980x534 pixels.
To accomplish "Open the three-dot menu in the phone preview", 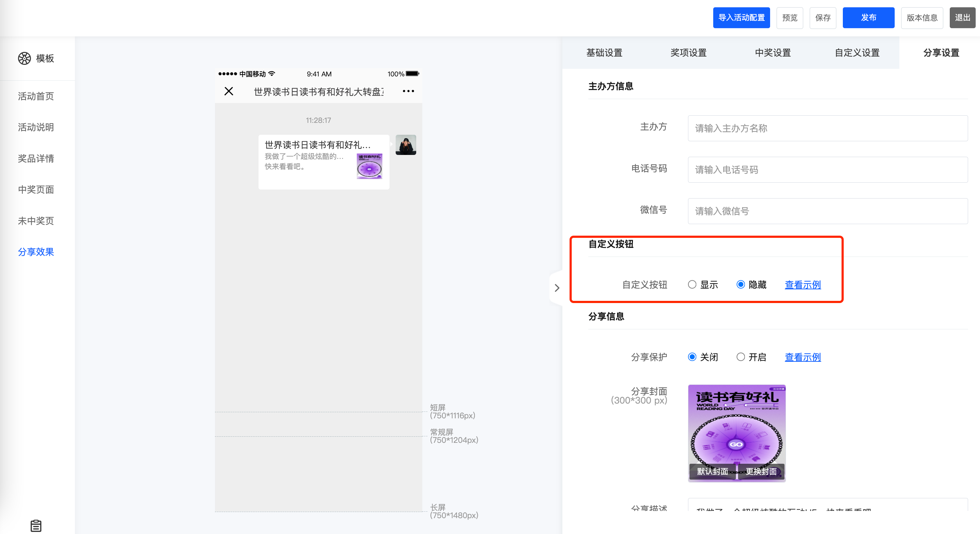I will point(408,92).
